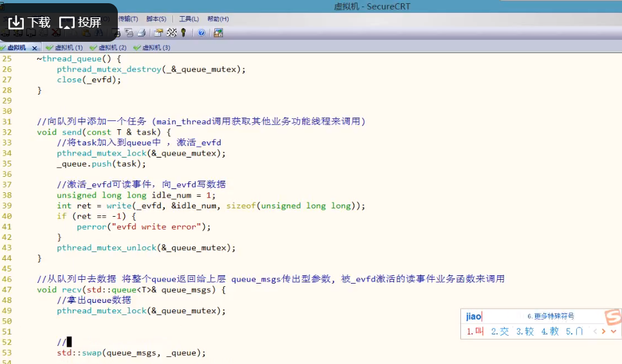Choose IME candidate 5.∩

(x=574, y=331)
